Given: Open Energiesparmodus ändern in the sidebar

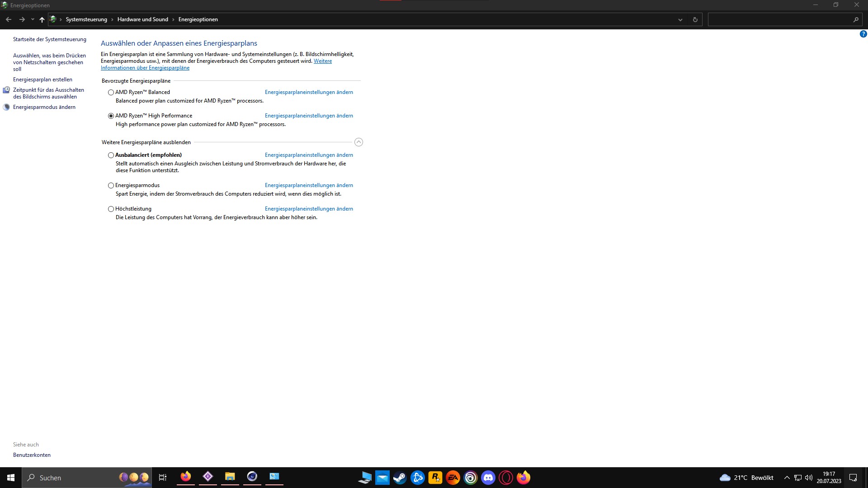Looking at the screenshot, I should click(x=44, y=107).
